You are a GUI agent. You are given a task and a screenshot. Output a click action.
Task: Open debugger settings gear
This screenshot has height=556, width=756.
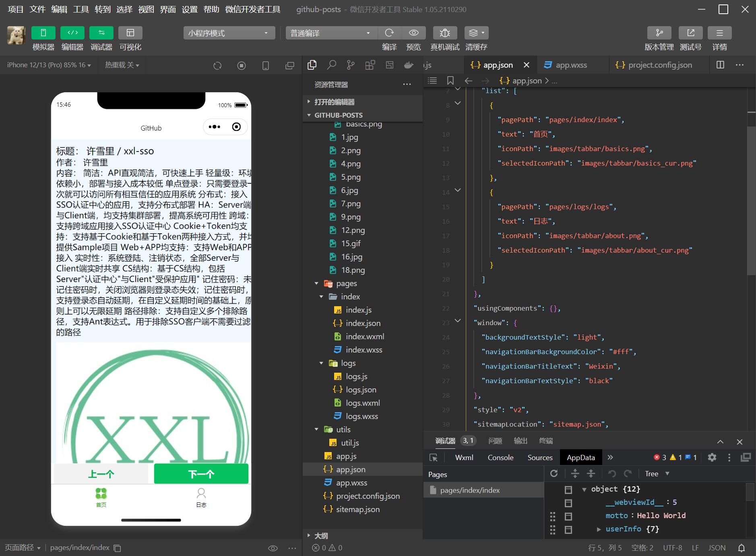click(712, 457)
